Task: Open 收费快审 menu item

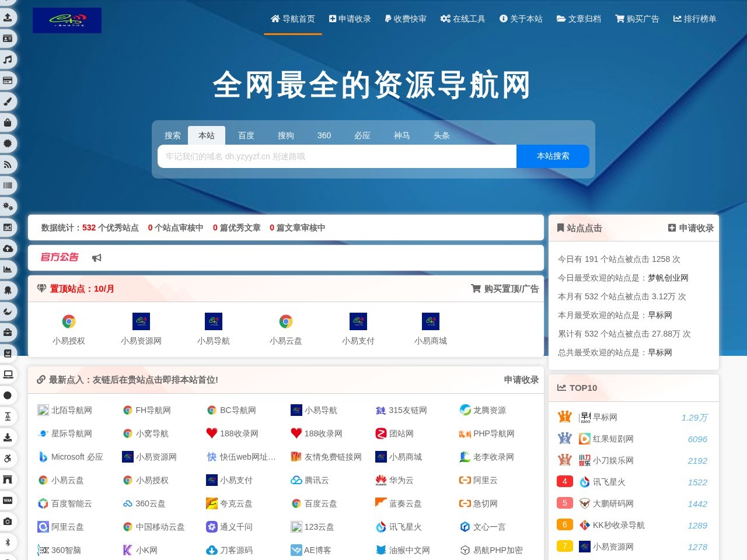Action: click(x=406, y=19)
